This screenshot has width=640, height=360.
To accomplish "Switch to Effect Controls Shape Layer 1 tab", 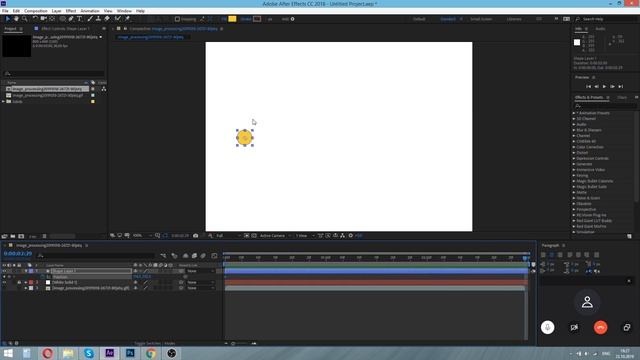I will (65, 29).
